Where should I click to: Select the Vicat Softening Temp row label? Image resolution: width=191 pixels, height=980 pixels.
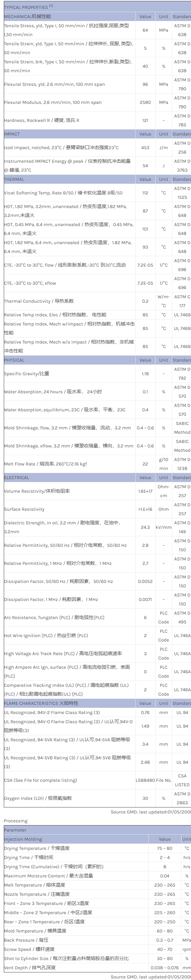(x=63, y=193)
